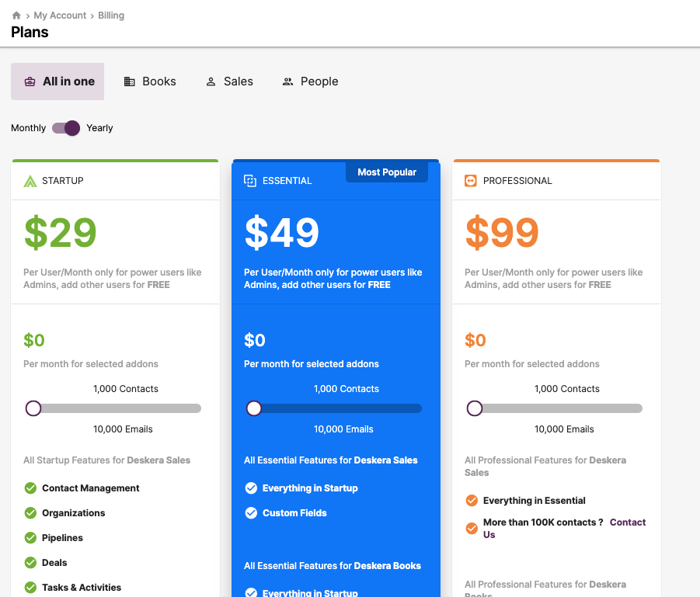Image resolution: width=700 pixels, height=597 pixels.
Task: Click the $99 Professional price
Action: 502,232
